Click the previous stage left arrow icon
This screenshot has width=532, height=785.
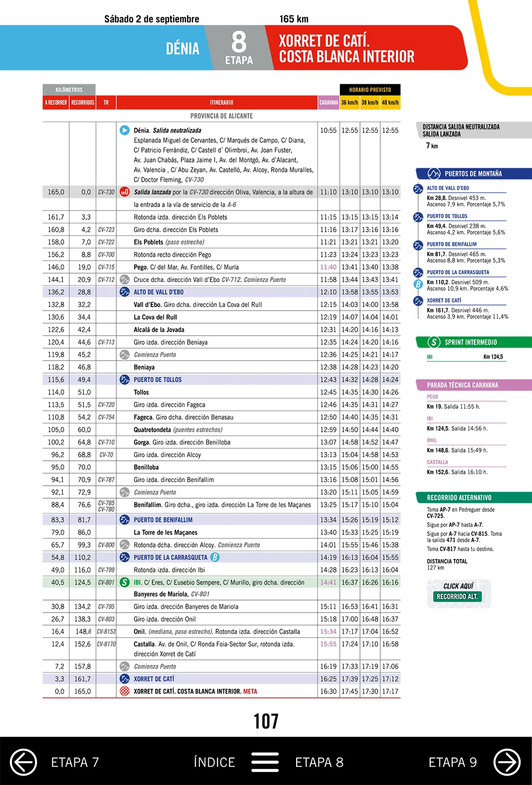point(23,762)
